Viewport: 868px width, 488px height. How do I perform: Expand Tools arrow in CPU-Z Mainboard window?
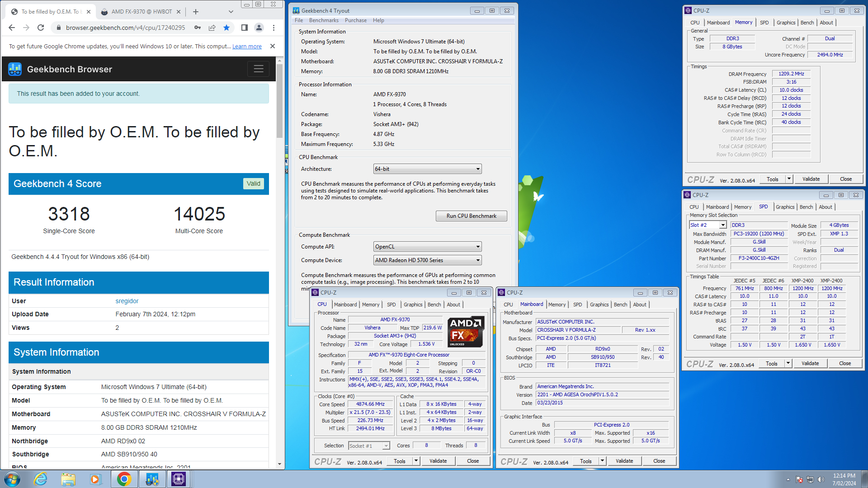pos(602,461)
